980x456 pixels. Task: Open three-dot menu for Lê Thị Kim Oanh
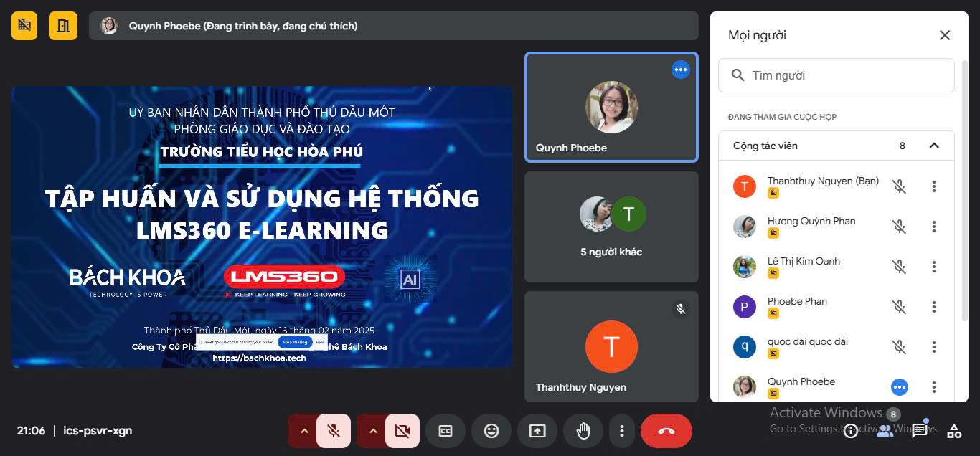(934, 267)
